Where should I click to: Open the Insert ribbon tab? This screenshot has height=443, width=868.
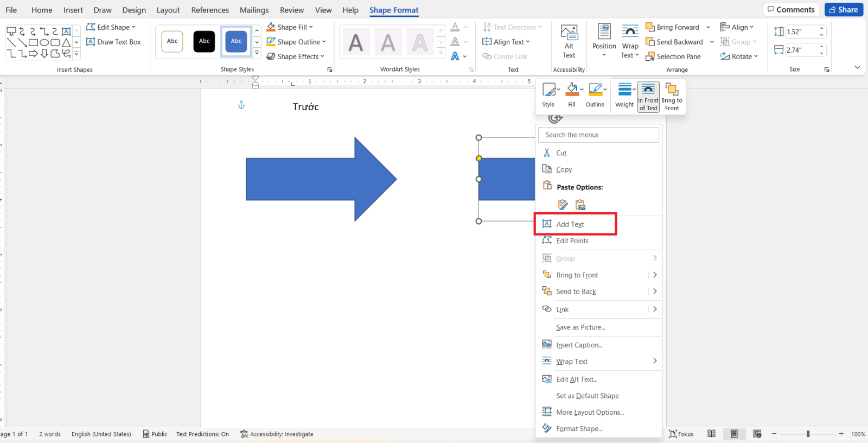(73, 10)
